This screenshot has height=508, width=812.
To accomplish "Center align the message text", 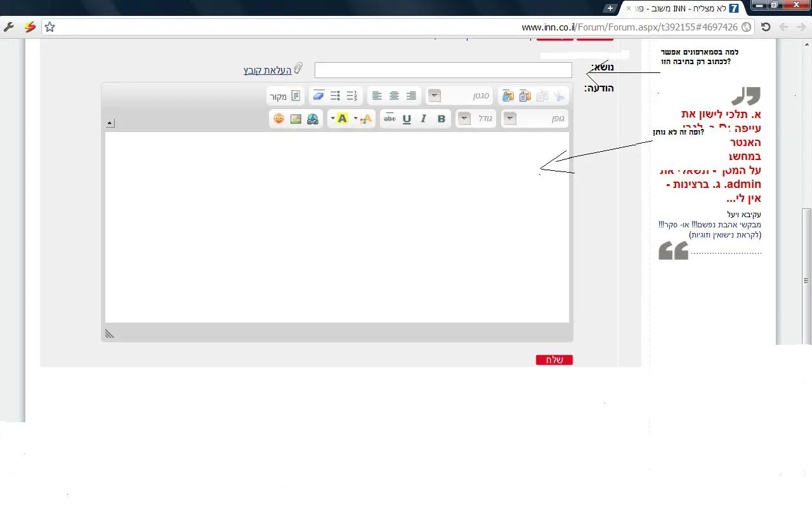I will coord(394,96).
